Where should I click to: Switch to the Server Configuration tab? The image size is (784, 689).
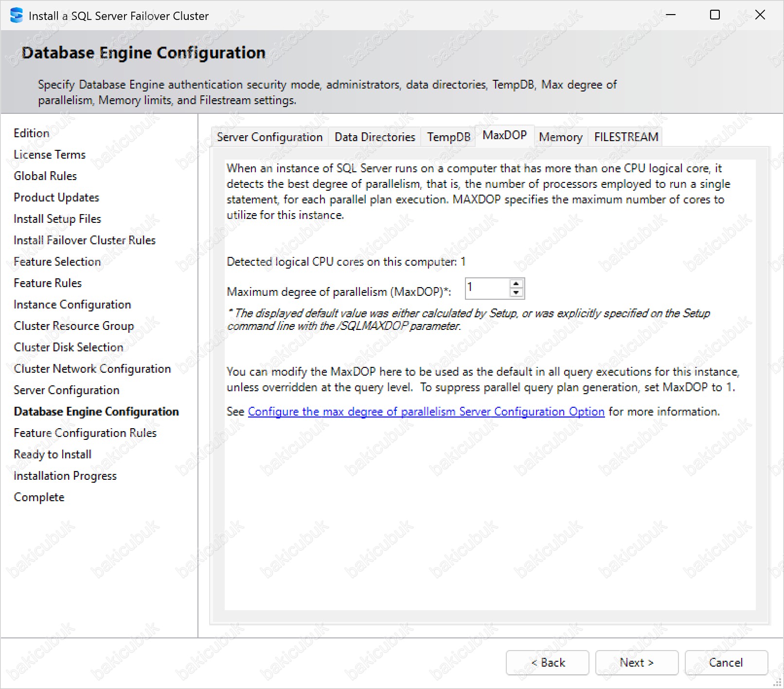click(x=269, y=137)
